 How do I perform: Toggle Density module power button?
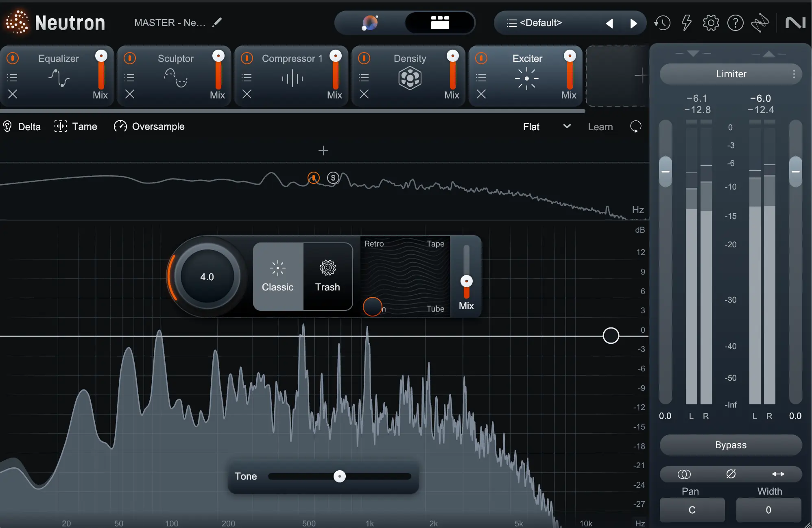(x=364, y=58)
